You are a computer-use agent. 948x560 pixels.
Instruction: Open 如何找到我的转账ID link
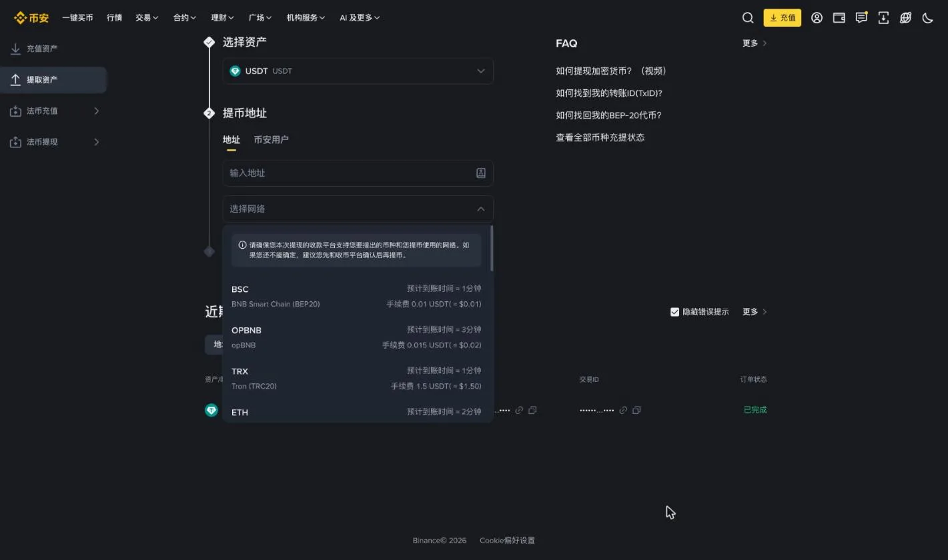(609, 93)
